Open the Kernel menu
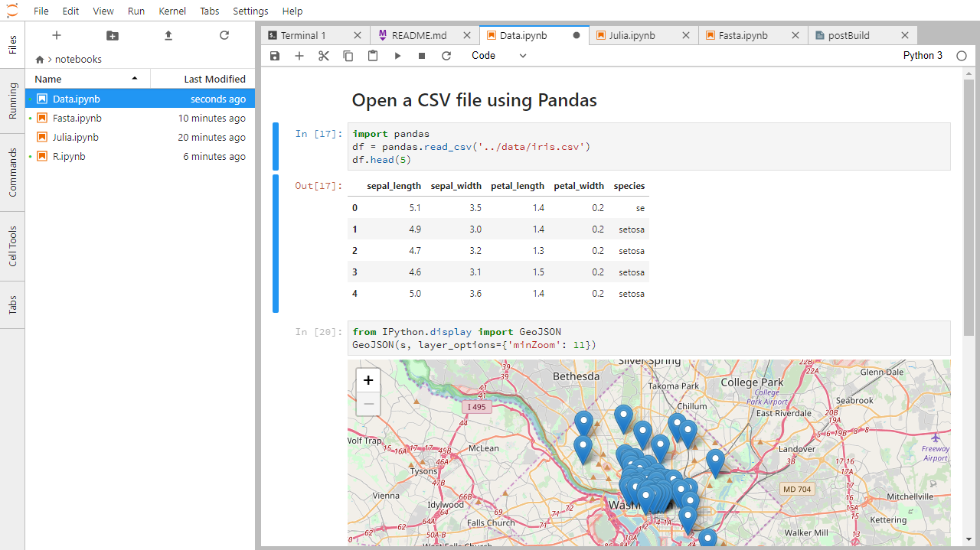Image resolution: width=980 pixels, height=550 pixels. (172, 11)
